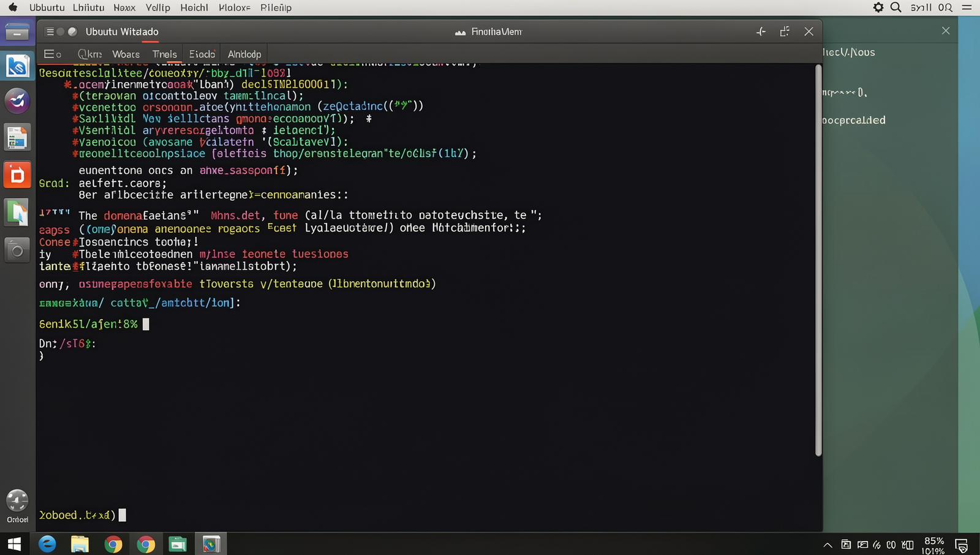Open the settings gear in top menu bar
Image resolution: width=980 pixels, height=555 pixels.
(878, 7)
